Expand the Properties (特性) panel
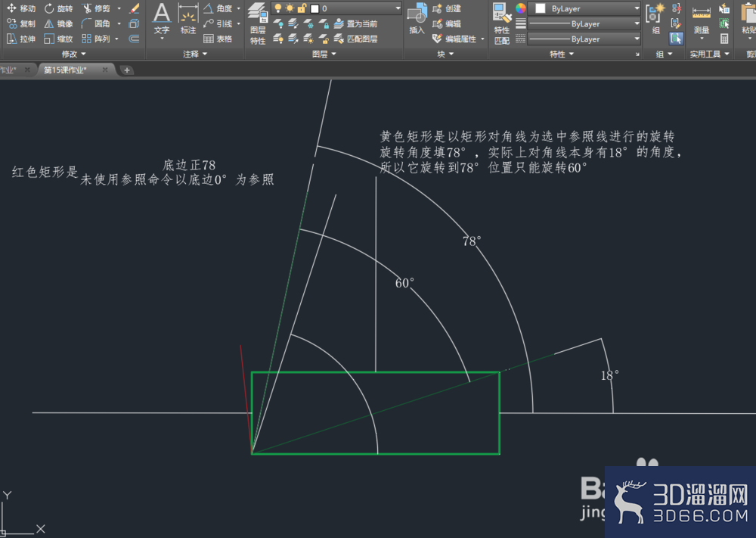This screenshot has height=538, width=756. [562, 54]
